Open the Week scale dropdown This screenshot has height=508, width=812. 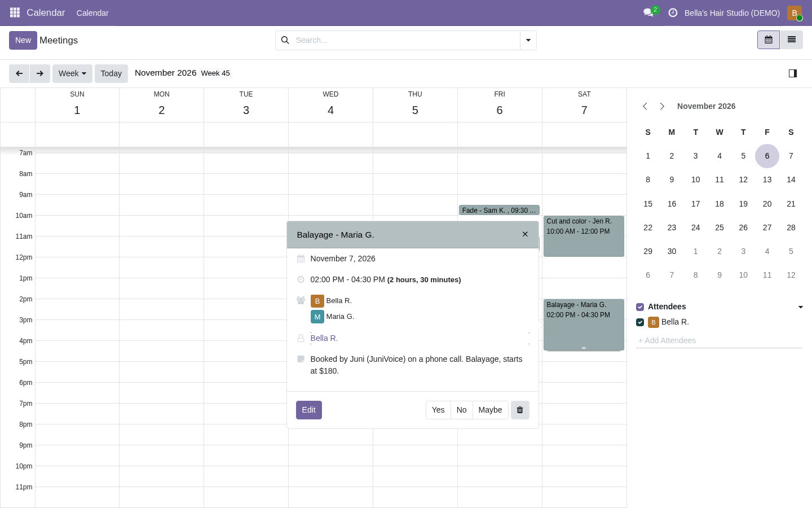(72, 73)
